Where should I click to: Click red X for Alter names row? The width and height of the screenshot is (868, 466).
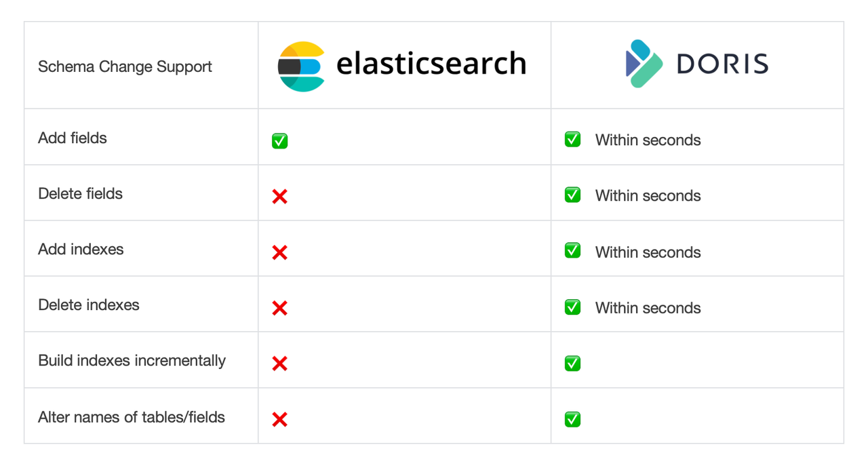(279, 419)
